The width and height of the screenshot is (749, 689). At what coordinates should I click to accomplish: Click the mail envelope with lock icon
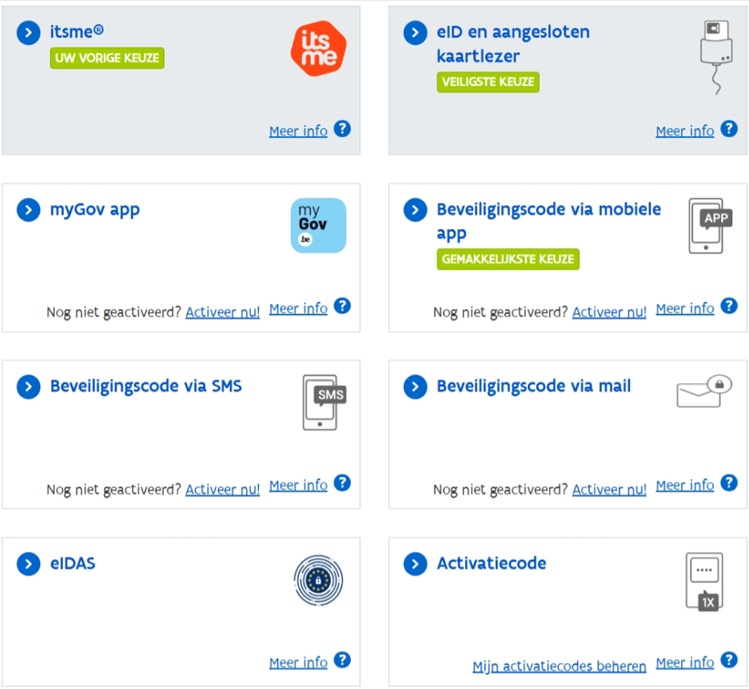(705, 393)
